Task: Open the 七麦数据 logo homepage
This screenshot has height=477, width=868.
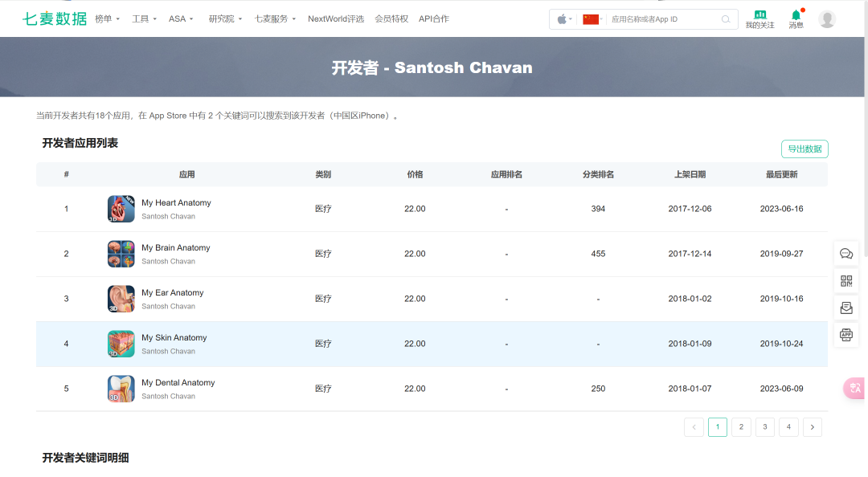Action: pos(55,18)
